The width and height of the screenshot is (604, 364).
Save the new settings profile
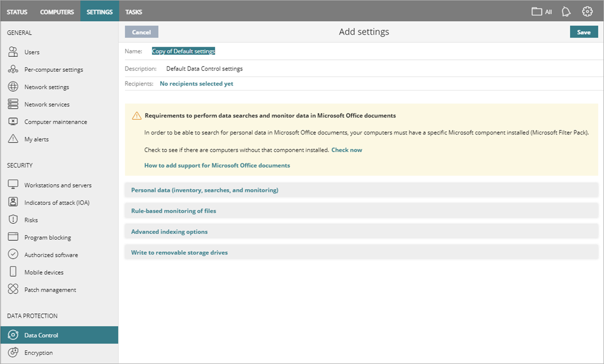click(x=583, y=31)
